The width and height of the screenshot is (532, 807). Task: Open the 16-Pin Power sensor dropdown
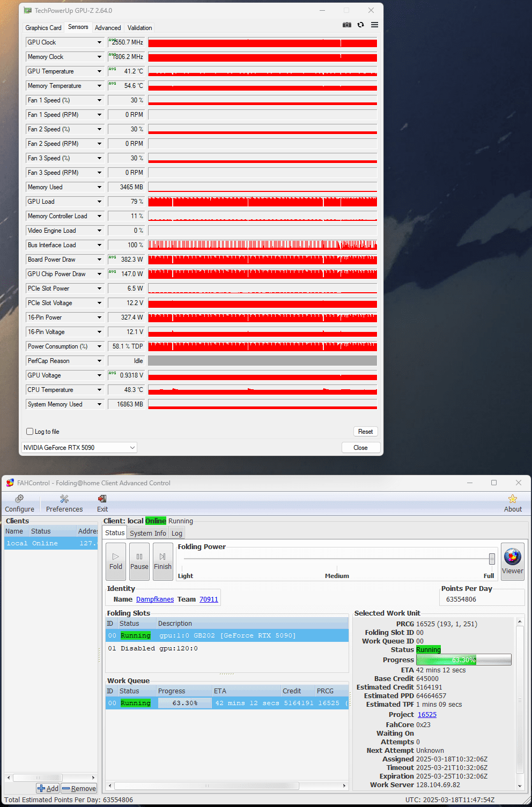(x=99, y=317)
